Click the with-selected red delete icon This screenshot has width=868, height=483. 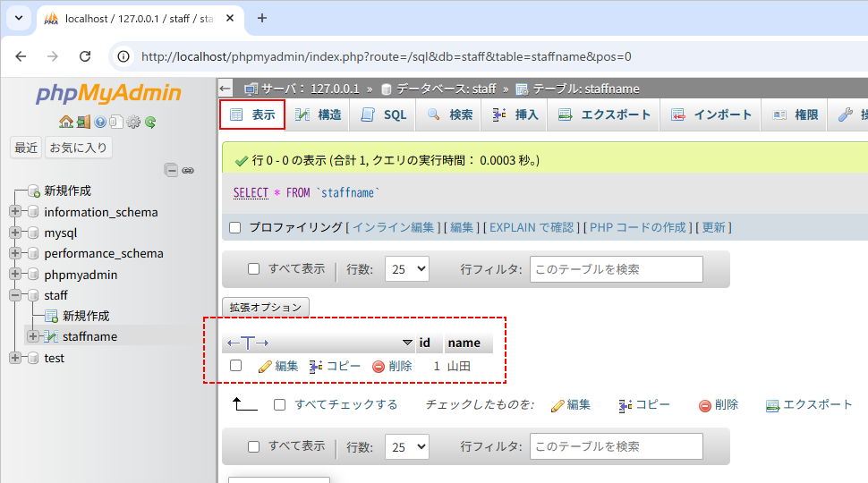coord(705,405)
